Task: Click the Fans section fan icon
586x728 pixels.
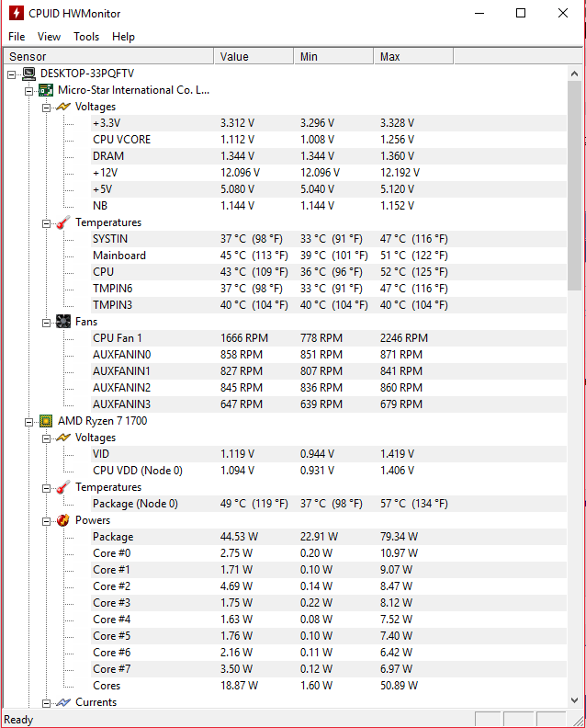Action: 63,322
